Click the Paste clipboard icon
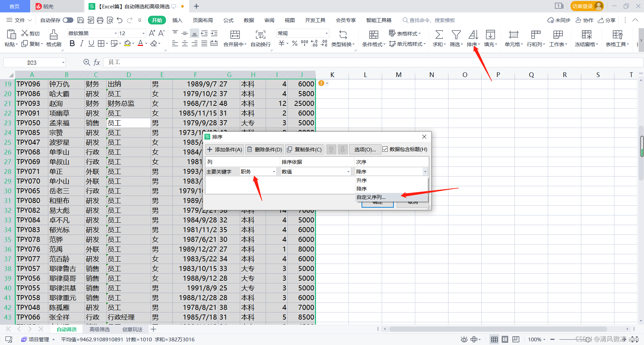The image size is (644, 345). click(11, 34)
